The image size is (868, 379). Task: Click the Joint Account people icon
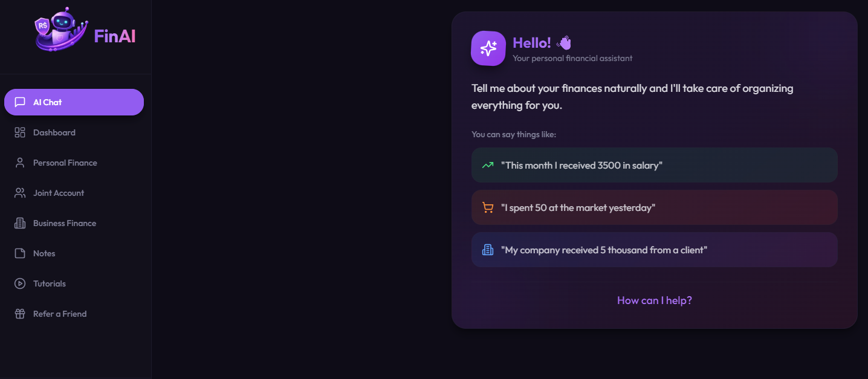coord(19,192)
